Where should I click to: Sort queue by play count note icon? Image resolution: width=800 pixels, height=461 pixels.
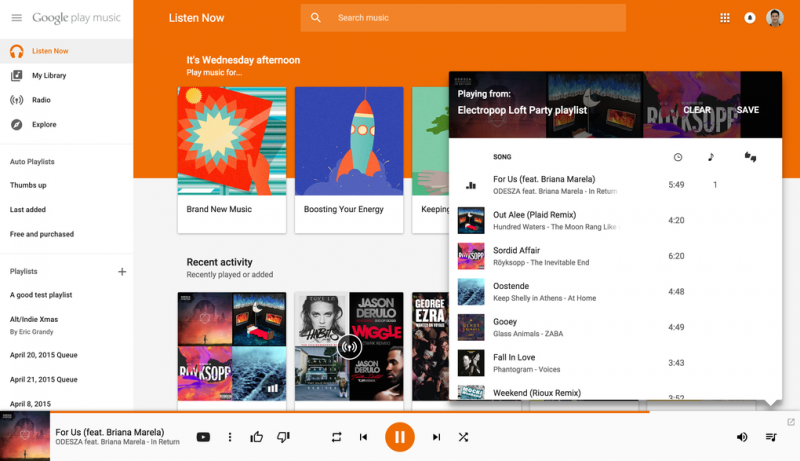tap(711, 157)
